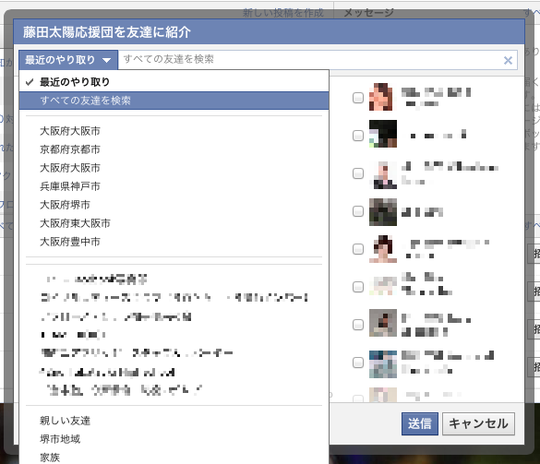The image size is (540, 464).
Task: Send invitations with the 送信 button
Action: (x=420, y=424)
